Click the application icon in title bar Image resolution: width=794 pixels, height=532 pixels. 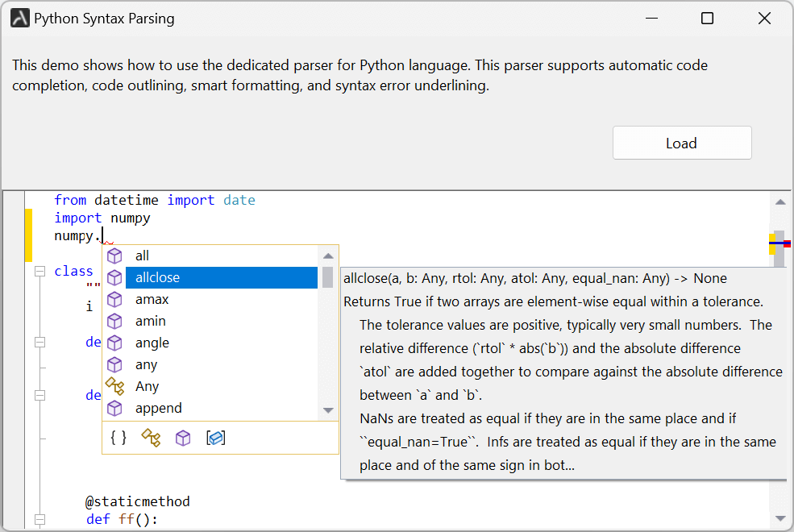coord(19,19)
